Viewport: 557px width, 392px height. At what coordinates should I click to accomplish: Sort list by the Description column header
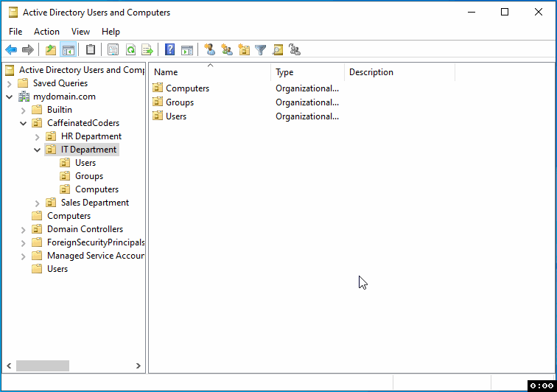click(399, 72)
